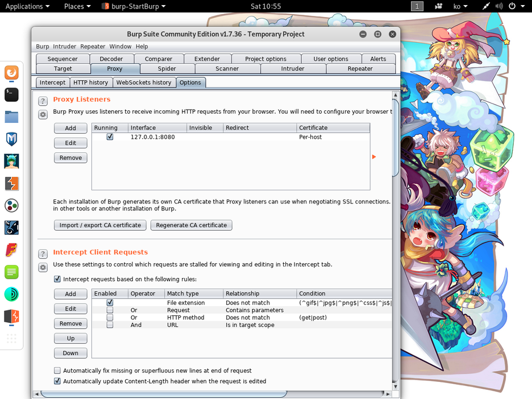Image resolution: width=532 pixels, height=399 pixels.
Task: Open the Help menu
Action: pos(142,47)
